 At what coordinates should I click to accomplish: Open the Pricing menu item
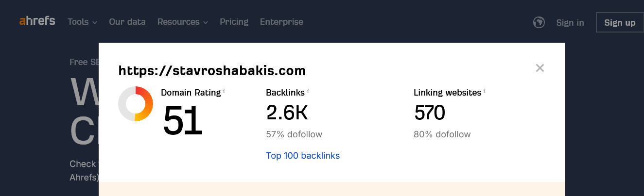(x=234, y=22)
